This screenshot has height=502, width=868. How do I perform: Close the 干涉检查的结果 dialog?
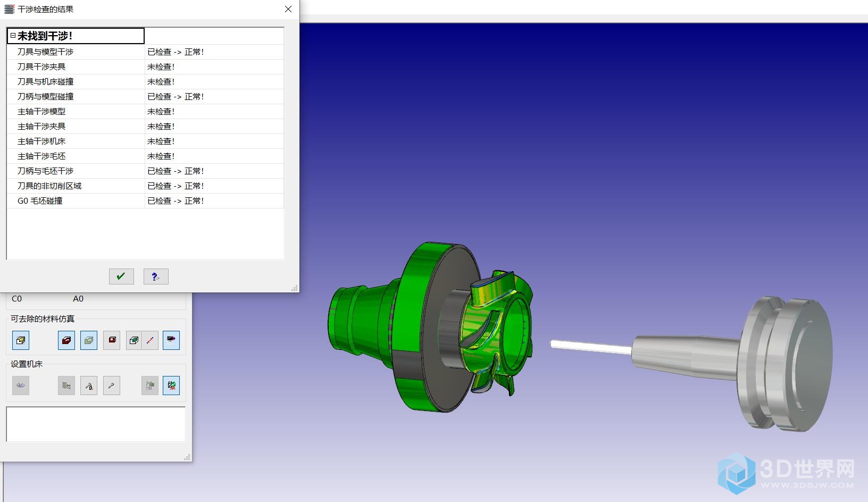point(288,9)
